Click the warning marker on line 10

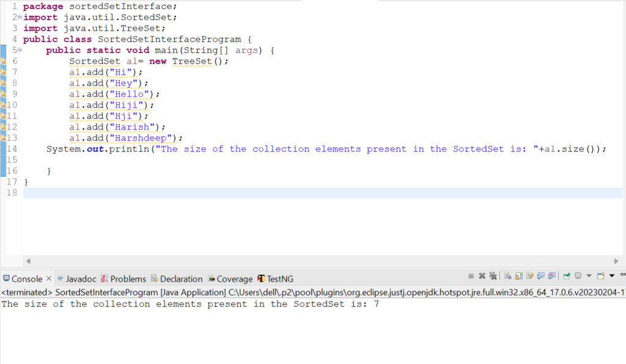pyautogui.click(x=3, y=105)
